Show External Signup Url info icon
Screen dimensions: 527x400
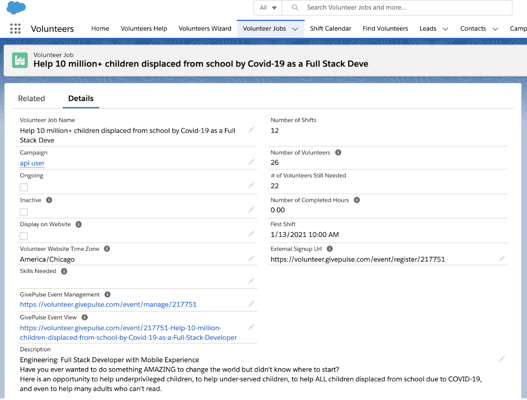(x=330, y=249)
